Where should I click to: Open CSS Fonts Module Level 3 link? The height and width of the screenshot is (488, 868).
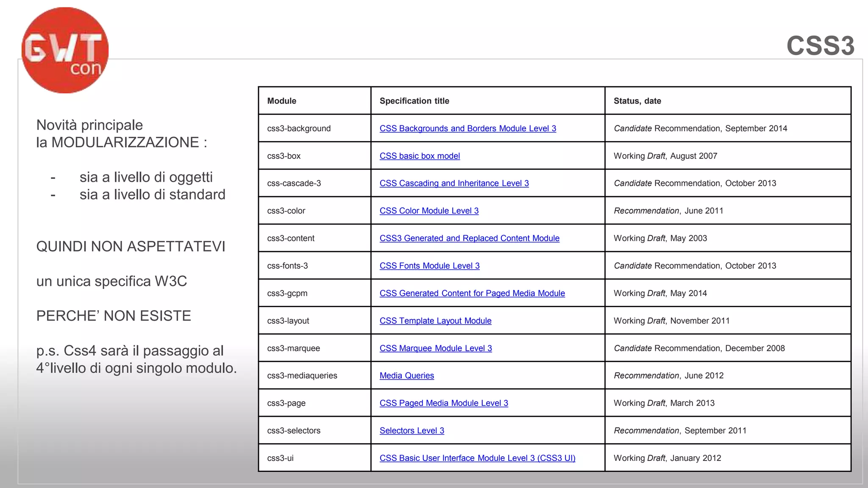click(x=429, y=266)
